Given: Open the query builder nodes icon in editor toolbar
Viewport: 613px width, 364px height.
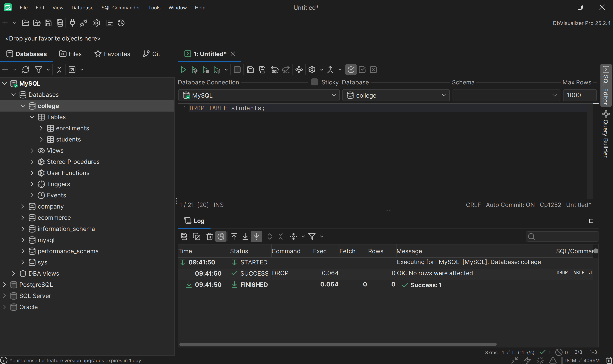Looking at the screenshot, I should coord(299,70).
